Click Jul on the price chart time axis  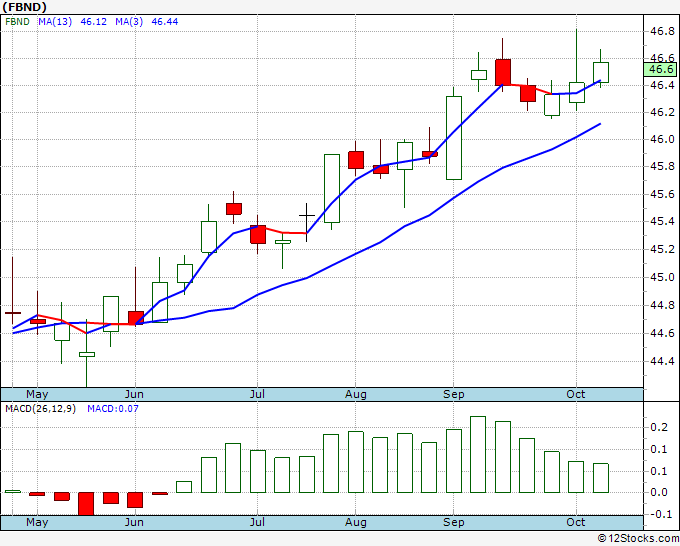click(257, 394)
